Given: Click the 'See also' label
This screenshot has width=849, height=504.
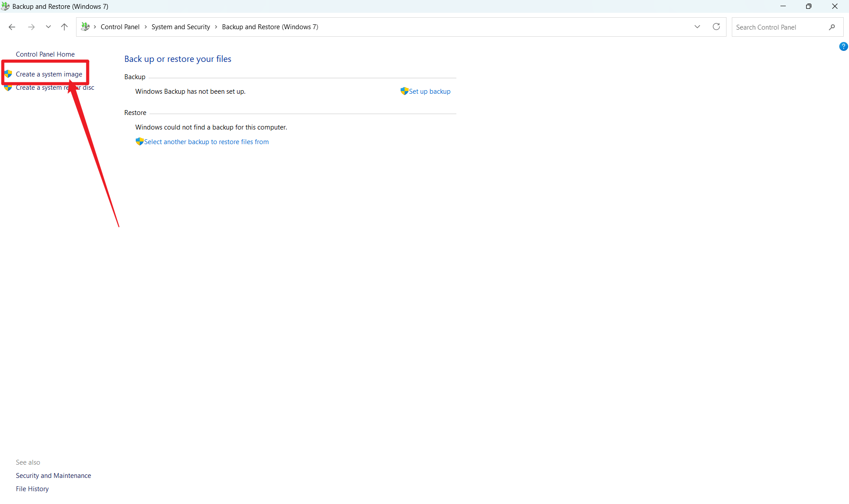Looking at the screenshot, I should 28,462.
